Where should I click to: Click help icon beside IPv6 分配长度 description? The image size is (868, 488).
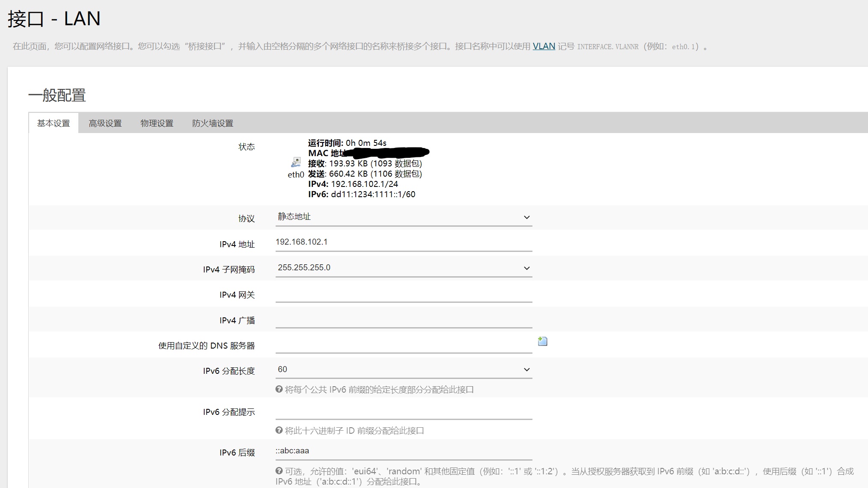(278, 389)
